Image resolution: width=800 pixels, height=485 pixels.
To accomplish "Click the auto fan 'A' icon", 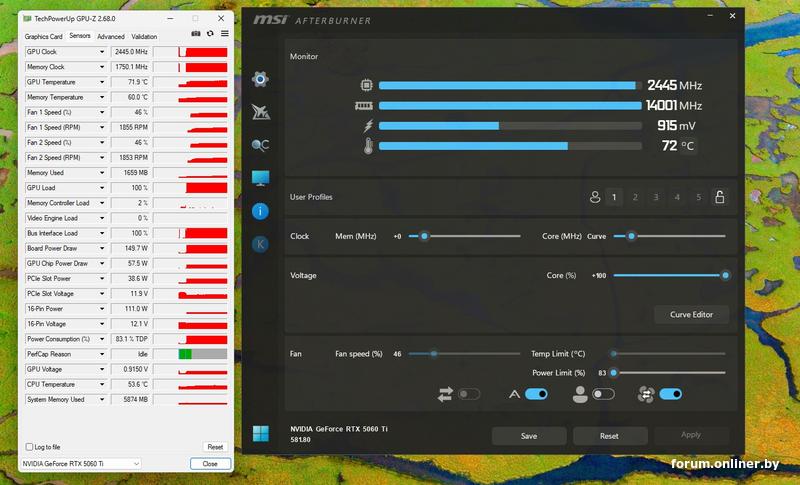I will [514, 394].
